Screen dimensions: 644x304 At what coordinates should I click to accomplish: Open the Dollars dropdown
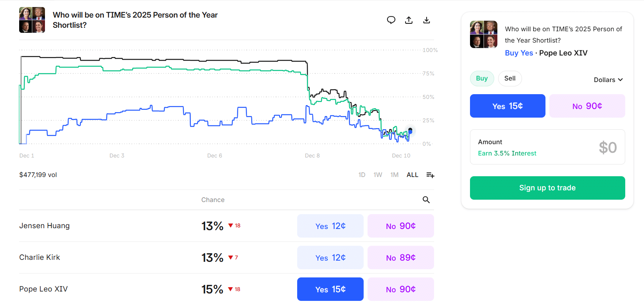[608, 80]
